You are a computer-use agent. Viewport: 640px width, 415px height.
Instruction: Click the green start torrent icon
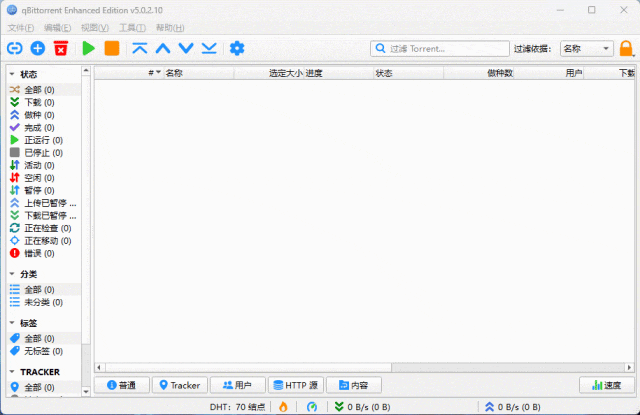pyautogui.click(x=88, y=49)
